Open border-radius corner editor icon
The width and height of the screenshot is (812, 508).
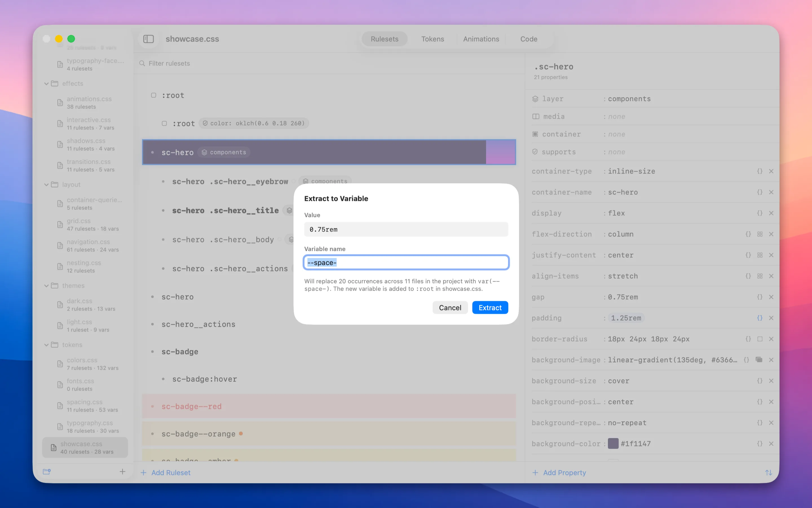[x=760, y=339]
